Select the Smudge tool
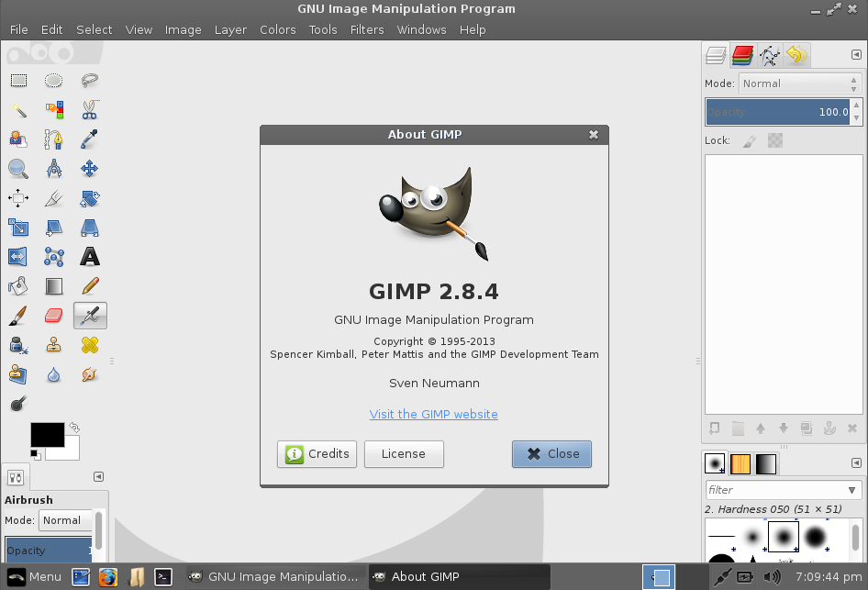This screenshot has width=868, height=590. coord(90,374)
